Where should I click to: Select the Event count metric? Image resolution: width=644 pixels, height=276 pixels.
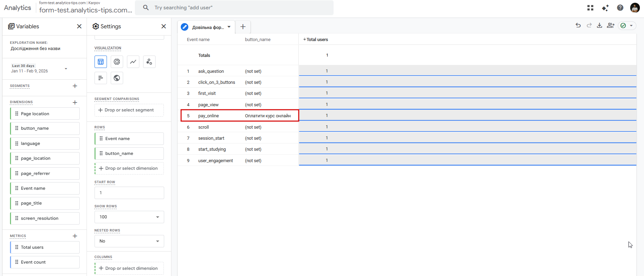[45, 262]
